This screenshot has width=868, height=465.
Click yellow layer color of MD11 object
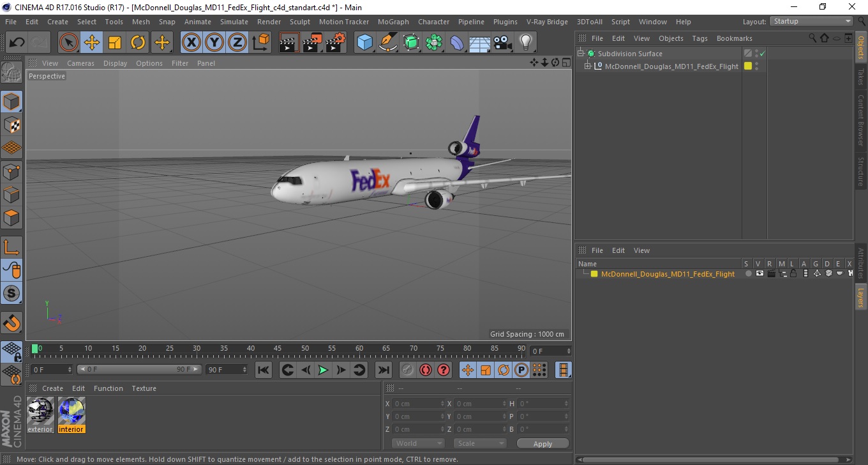[748, 66]
